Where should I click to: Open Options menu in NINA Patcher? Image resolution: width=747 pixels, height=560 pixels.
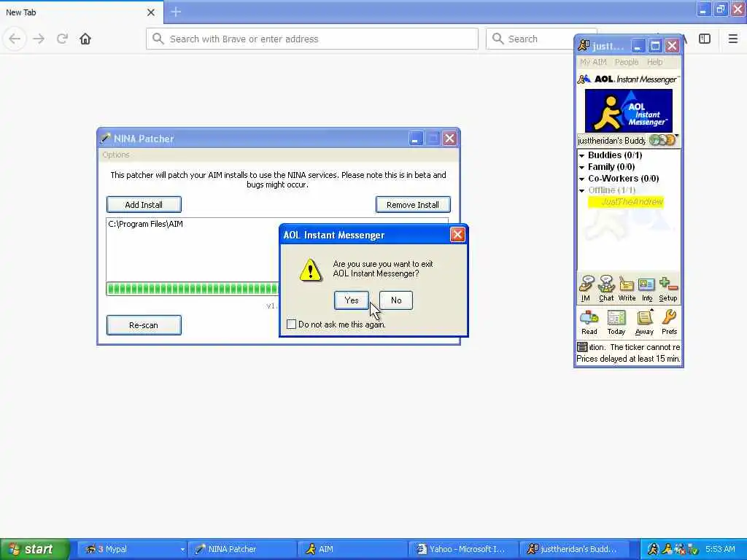pos(116,155)
